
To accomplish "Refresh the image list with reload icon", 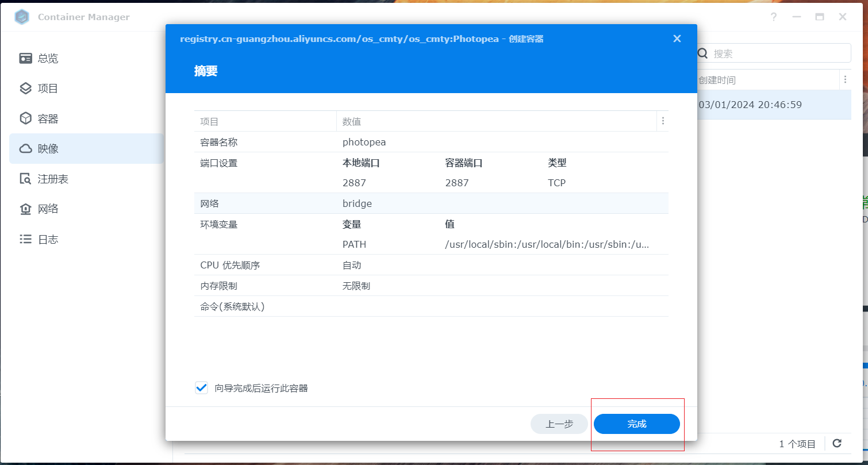I will click(837, 443).
